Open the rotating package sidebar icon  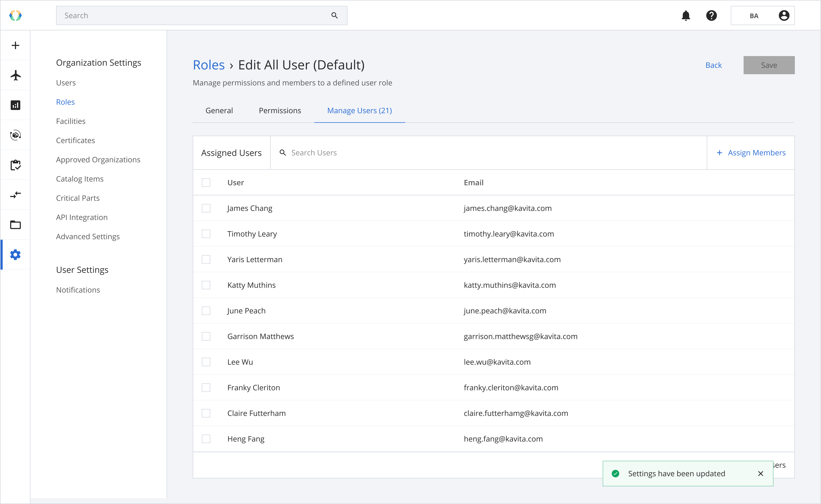15,135
